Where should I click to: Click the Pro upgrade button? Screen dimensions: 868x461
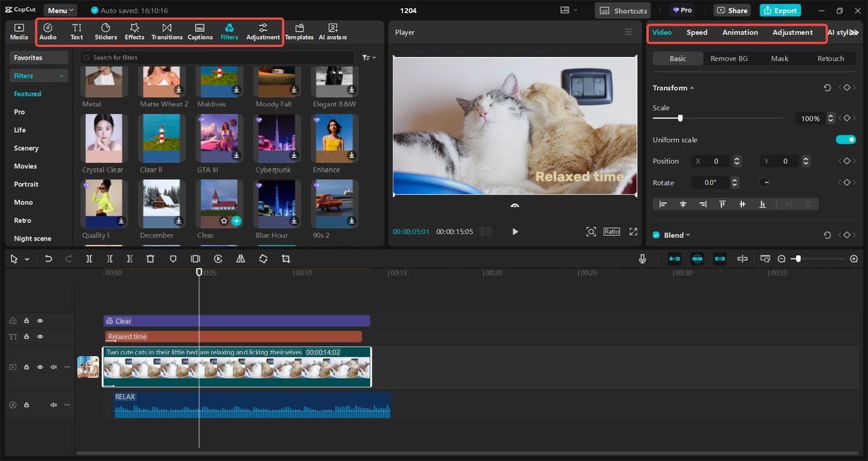click(x=682, y=10)
